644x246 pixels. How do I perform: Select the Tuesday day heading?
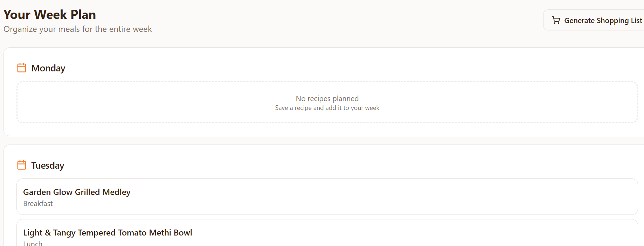[48, 166]
